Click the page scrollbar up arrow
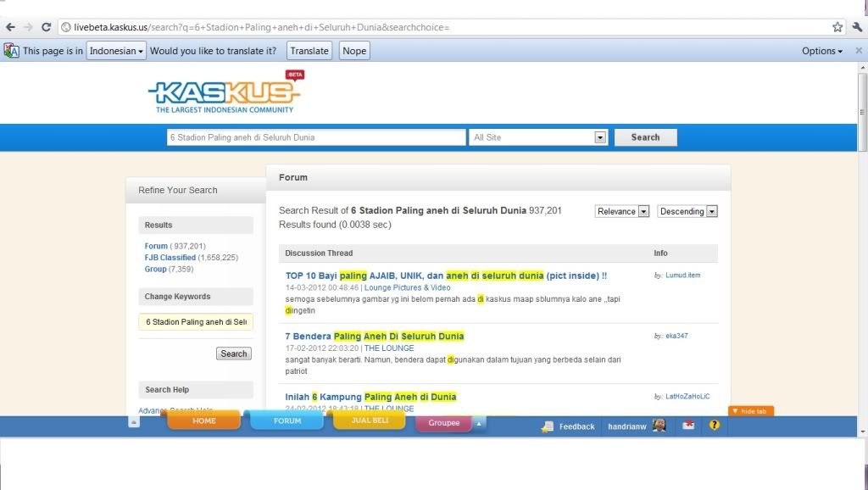The height and width of the screenshot is (490, 868). [x=862, y=68]
